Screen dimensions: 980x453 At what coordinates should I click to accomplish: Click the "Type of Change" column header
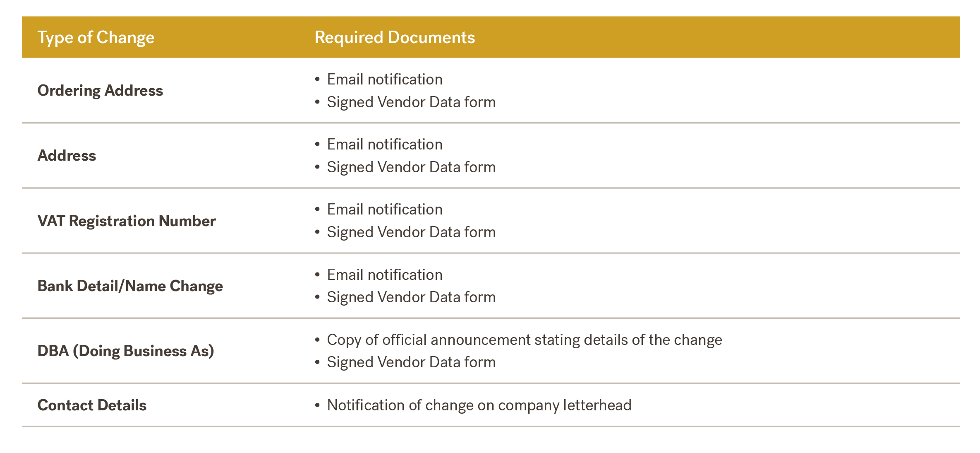pos(96,38)
